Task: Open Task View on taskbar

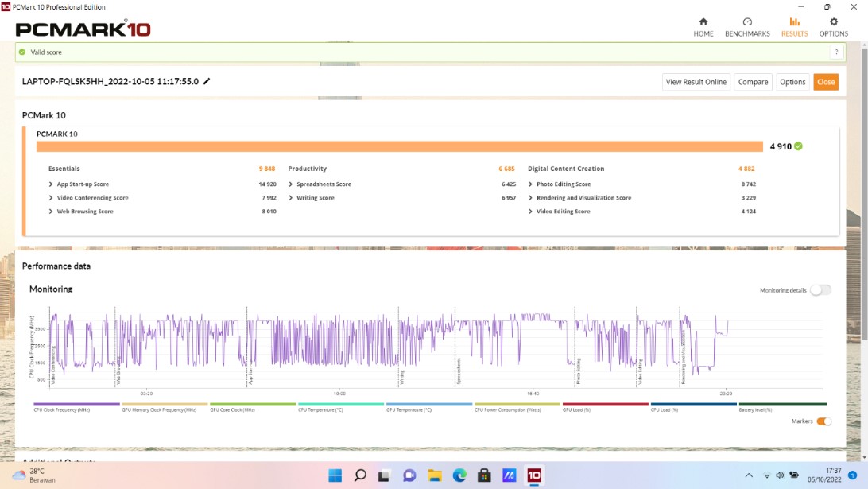Action: pos(384,475)
